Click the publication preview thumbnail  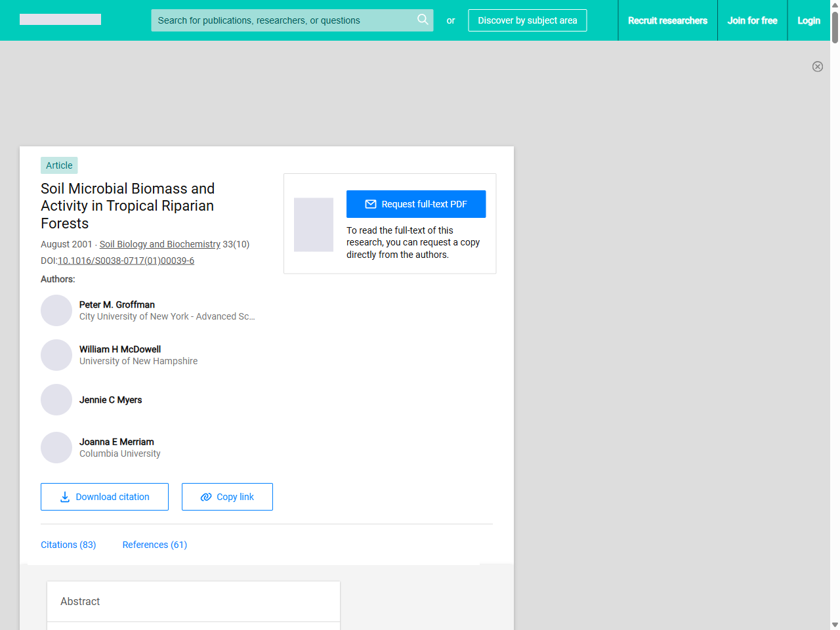[314, 225]
